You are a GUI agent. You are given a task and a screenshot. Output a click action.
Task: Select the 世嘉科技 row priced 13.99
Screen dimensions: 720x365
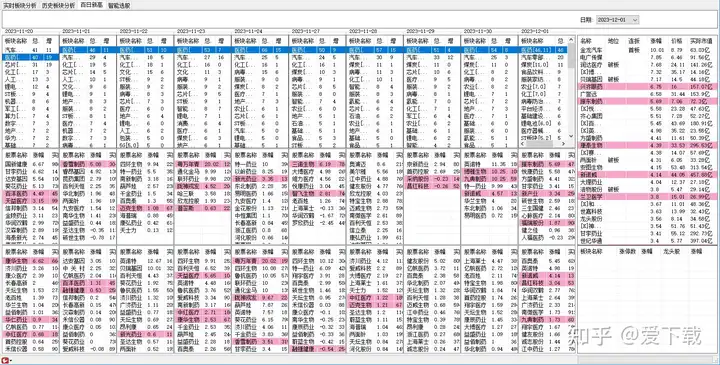[646, 211]
